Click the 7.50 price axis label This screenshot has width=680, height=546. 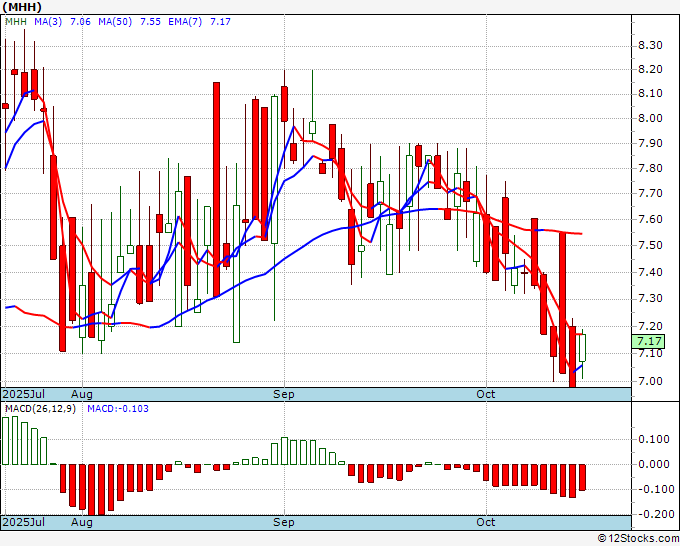pyautogui.click(x=650, y=245)
